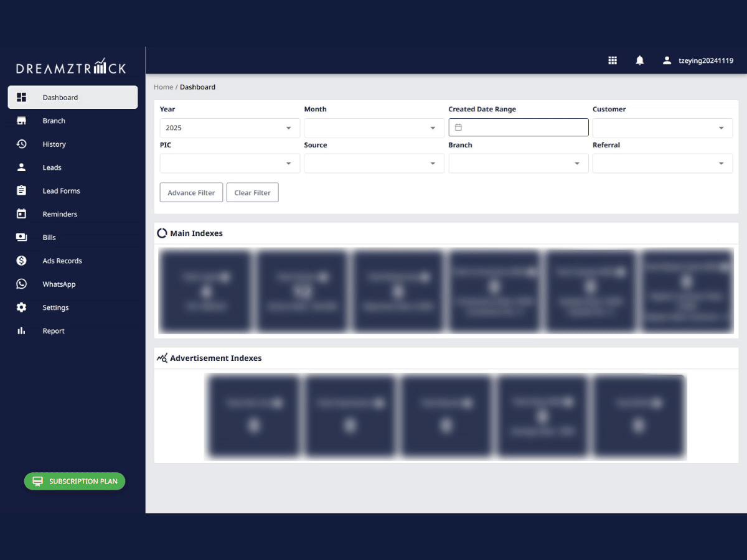This screenshot has height=560, width=747.
Task: Go to Leads in sidebar menu
Action: pos(52,167)
